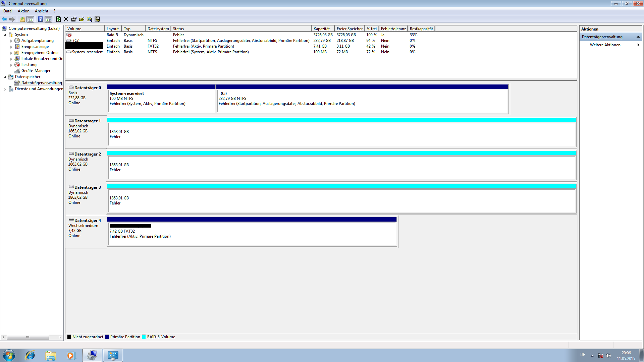This screenshot has width=644, height=362.
Task: Click the Up One Level folder icon
Action: coord(22,19)
